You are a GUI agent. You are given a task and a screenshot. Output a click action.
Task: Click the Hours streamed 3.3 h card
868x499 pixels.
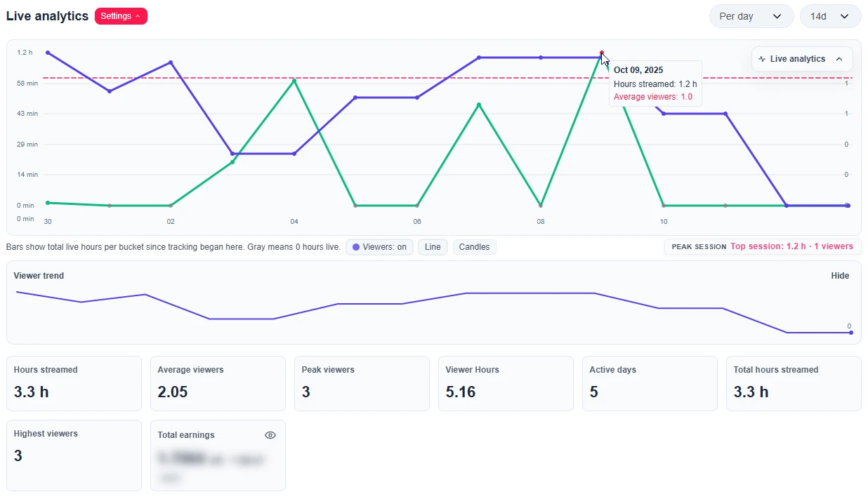click(74, 383)
